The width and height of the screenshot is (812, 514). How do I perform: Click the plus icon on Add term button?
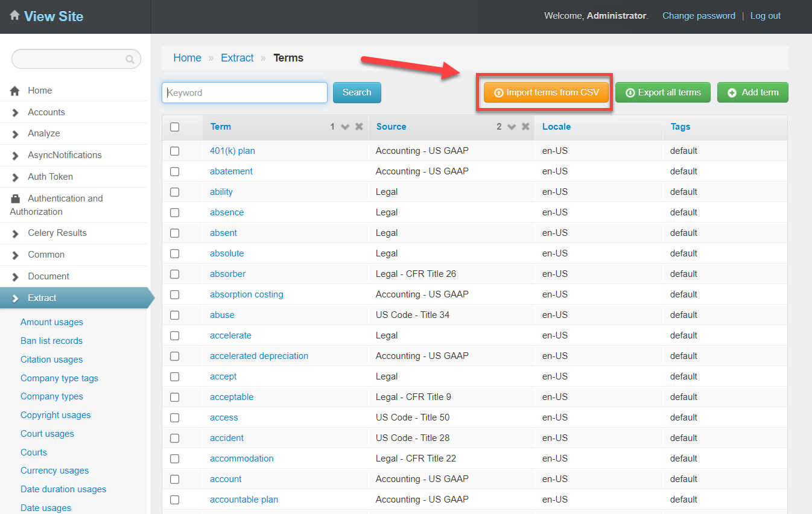(x=732, y=93)
